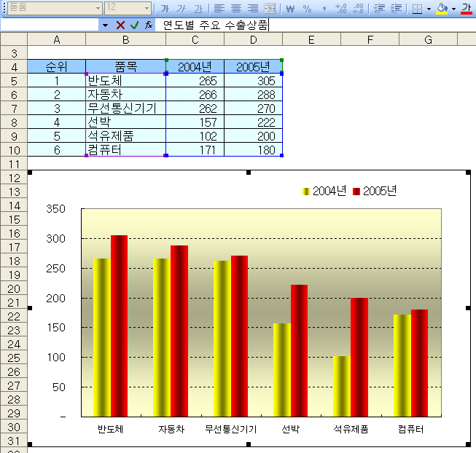Viewport: 476px width, 453px height.
Task: Select row 7 header
Action: tap(14, 109)
